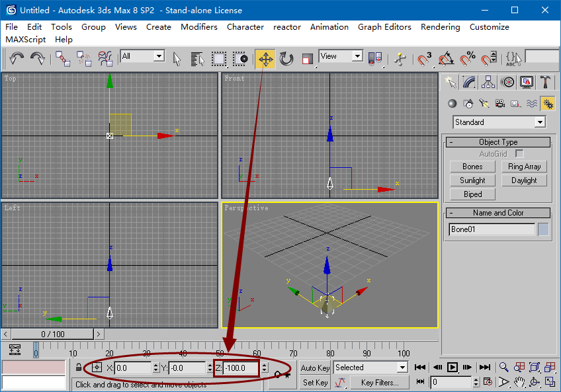Image resolution: width=561 pixels, height=392 pixels.
Task: Switch to the Hierarchy command panel tab
Action: pyautogui.click(x=488, y=82)
